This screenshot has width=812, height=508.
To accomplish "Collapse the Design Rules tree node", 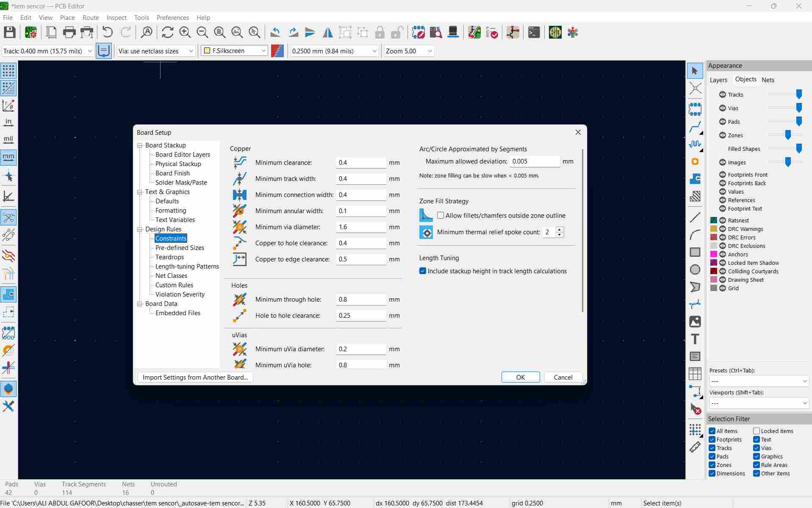I will (x=139, y=229).
